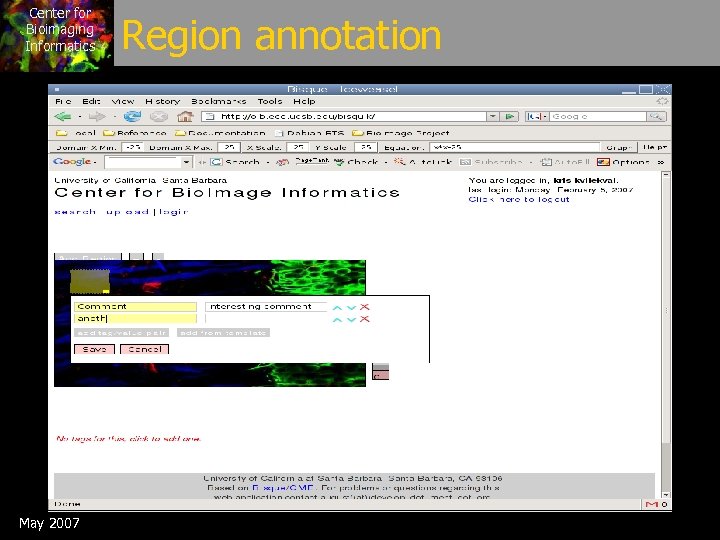The image size is (720, 540).
Task: Click 'Click here to logout' link
Action: click(x=519, y=199)
